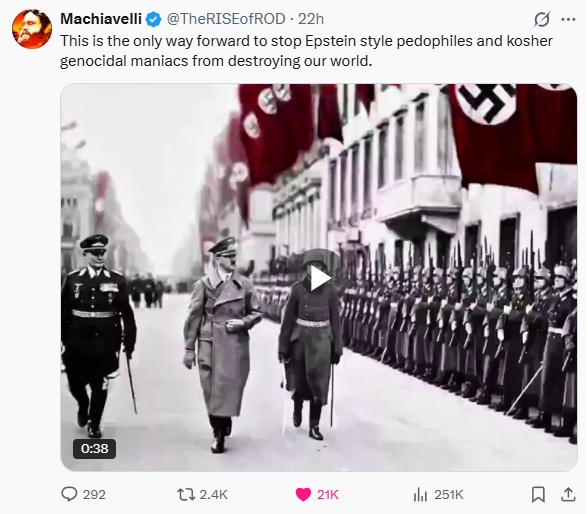Open the @TheRISEofROD handle link
Screen dimensions: 588x514
coord(226,19)
